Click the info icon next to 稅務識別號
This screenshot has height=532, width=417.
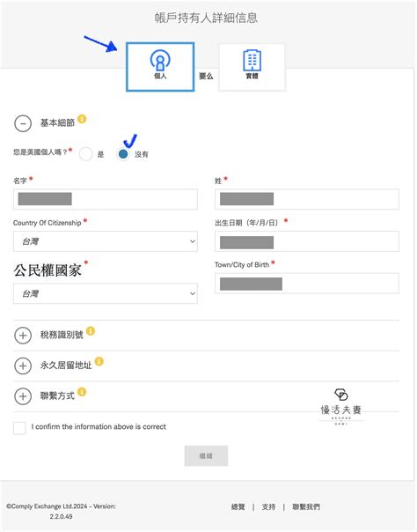pos(91,331)
